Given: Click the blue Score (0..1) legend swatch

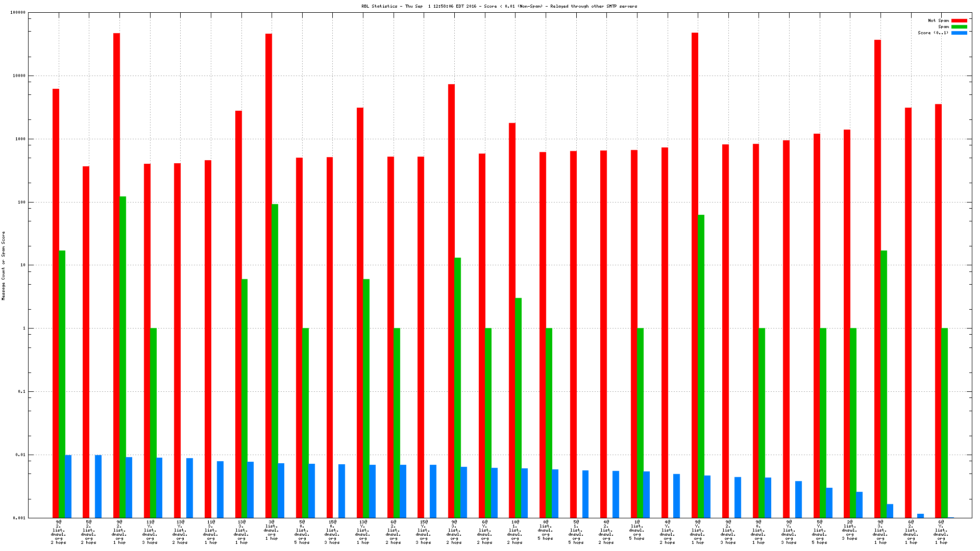Looking at the screenshot, I should pyautogui.click(x=959, y=33).
